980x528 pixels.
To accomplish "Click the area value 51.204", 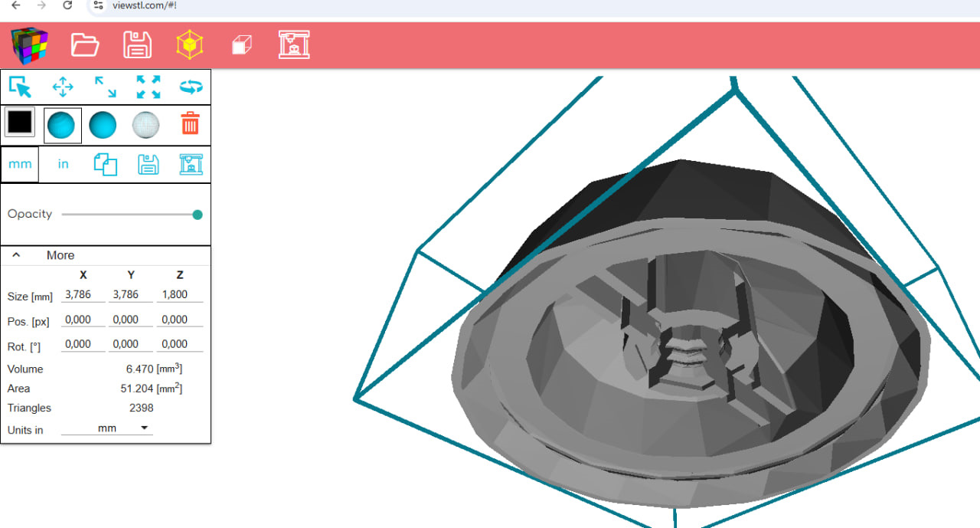I will (x=138, y=389).
